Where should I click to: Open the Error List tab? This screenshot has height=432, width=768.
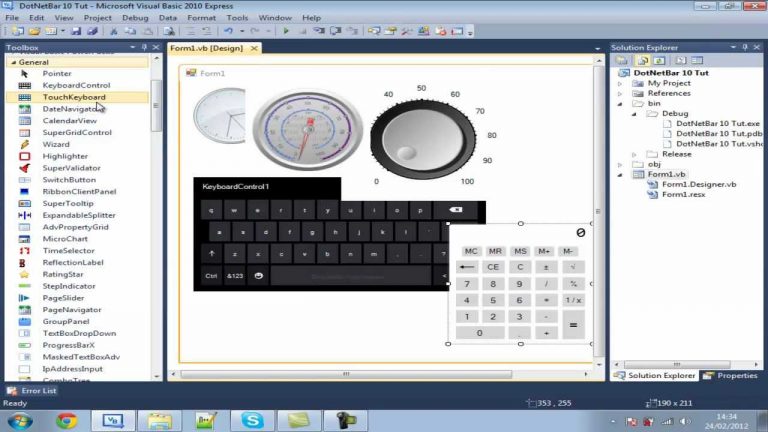click(x=32, y=390)
